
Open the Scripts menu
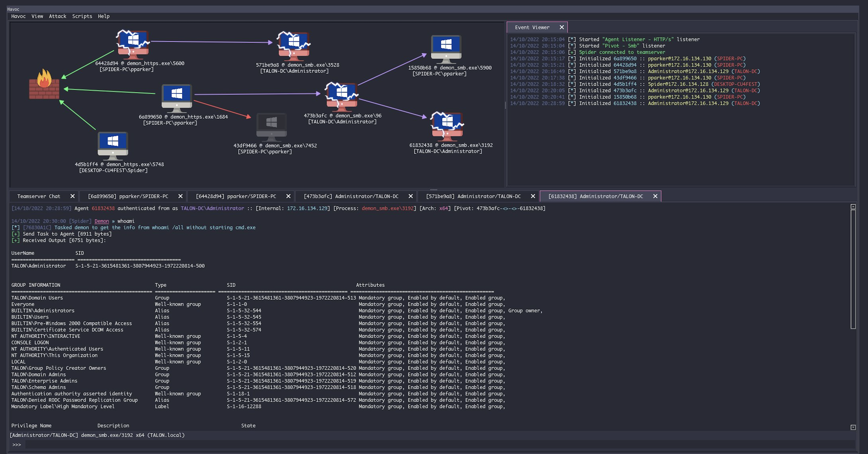click(82, 16)
